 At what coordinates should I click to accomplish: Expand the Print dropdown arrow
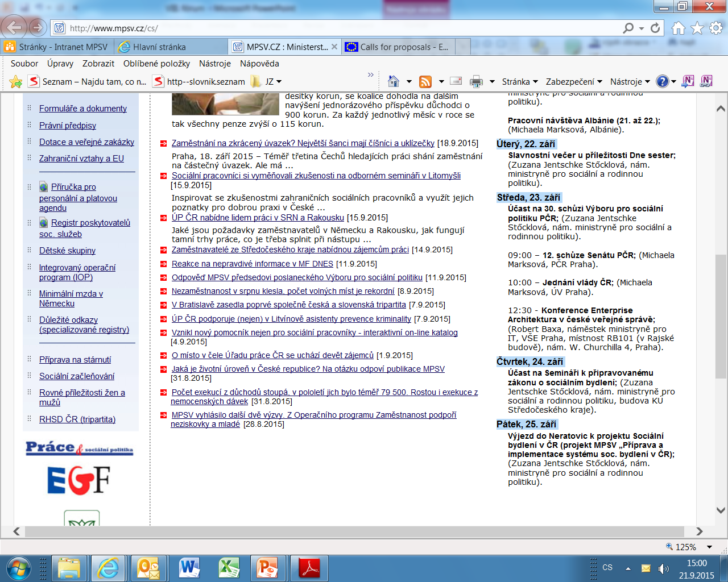pos(492,82)
